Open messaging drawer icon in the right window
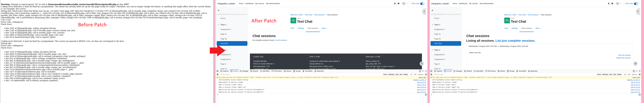Image resolution: width=644 pixels, height=103 pixels. coord(612,4)
